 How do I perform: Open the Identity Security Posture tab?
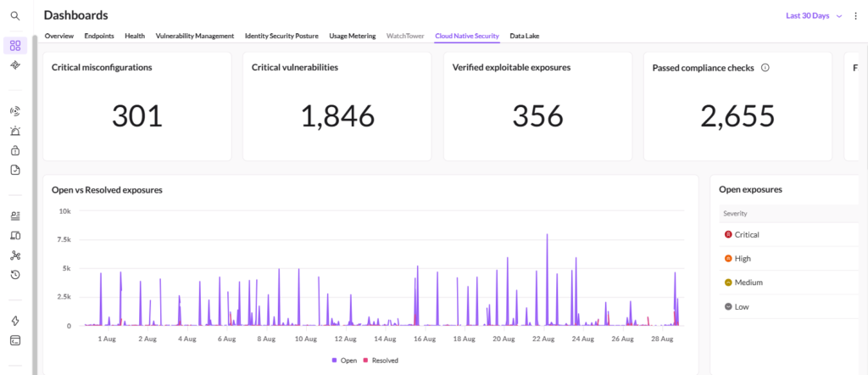[281, 36]
